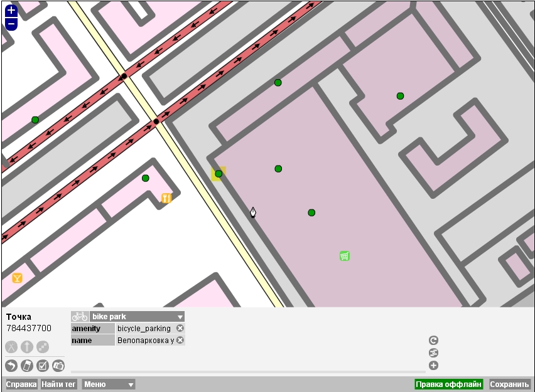Click the add new tag plus icon
The width and height of the screenshot is (535, 392).
click(433, 366)
